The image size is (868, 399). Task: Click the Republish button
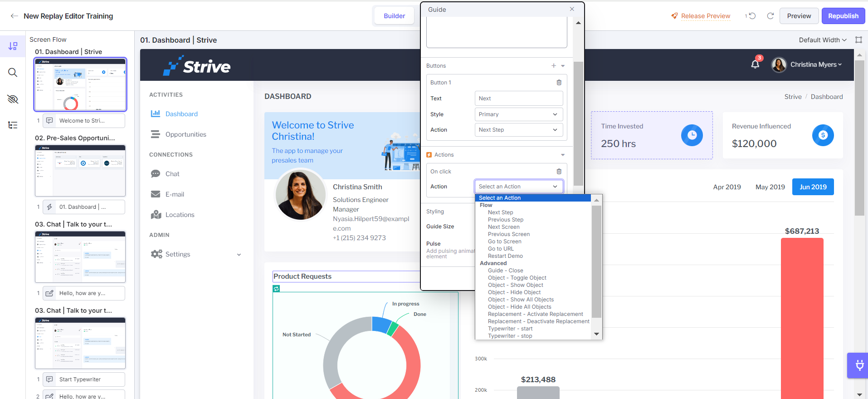[x=843, y=16]
